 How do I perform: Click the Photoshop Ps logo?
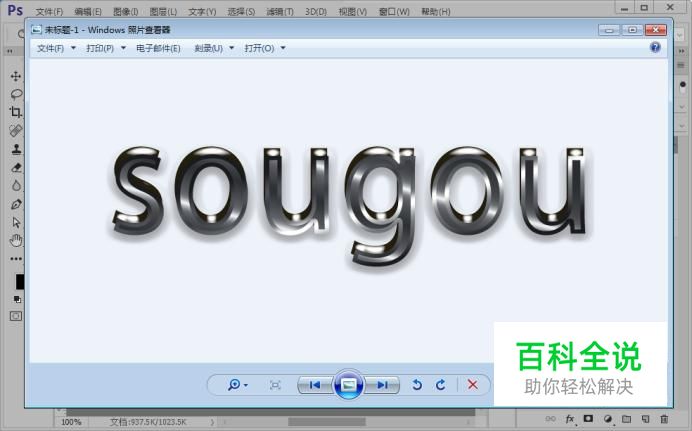pos(15,10)
